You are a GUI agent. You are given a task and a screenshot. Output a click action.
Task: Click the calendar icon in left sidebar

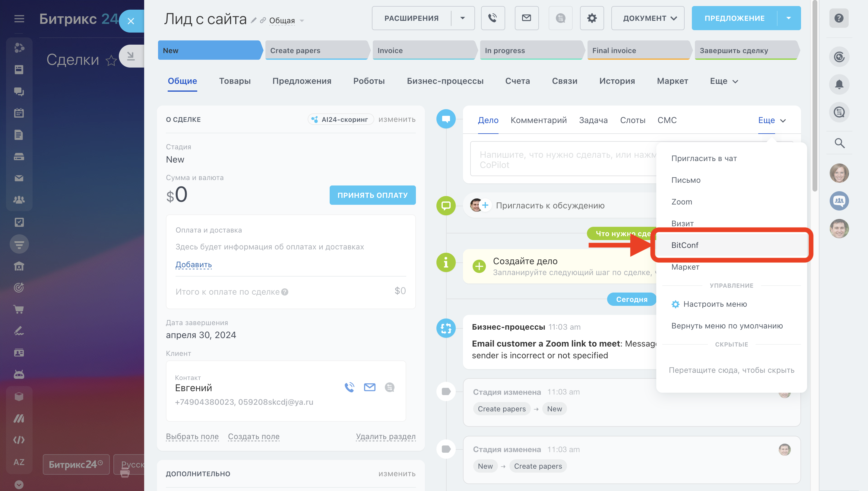tap(19, 113)
